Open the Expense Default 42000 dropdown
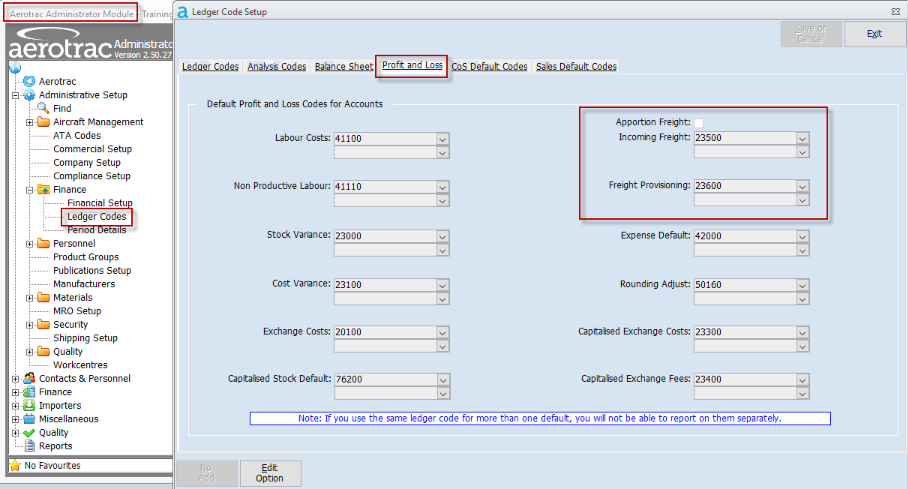908x489 pixels. tap(802, 236)
